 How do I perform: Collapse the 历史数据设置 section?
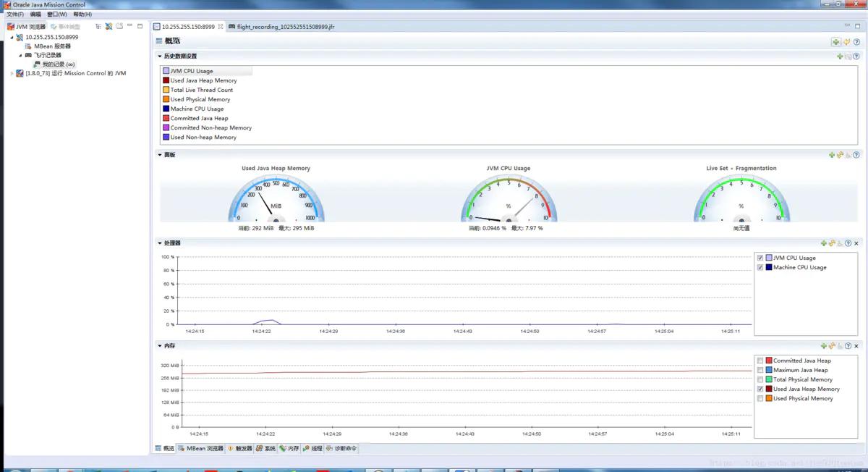click(160, 56)
